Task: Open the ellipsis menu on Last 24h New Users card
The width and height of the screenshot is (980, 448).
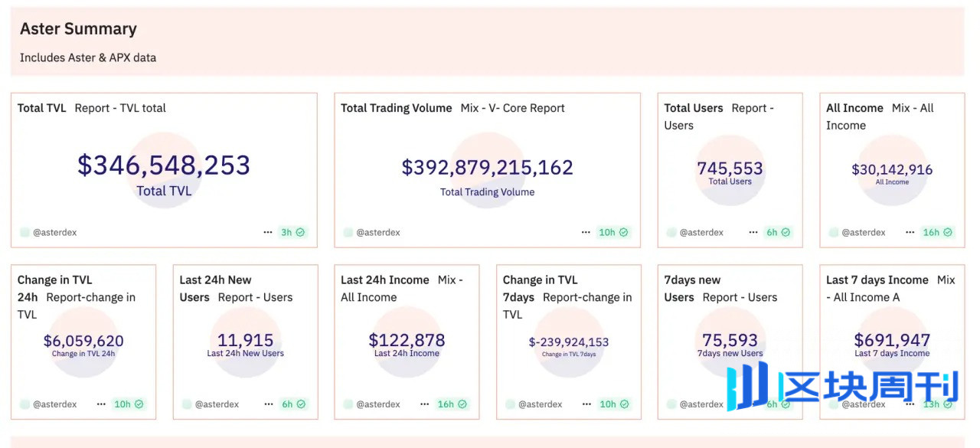Action: (x=267, y=404)
